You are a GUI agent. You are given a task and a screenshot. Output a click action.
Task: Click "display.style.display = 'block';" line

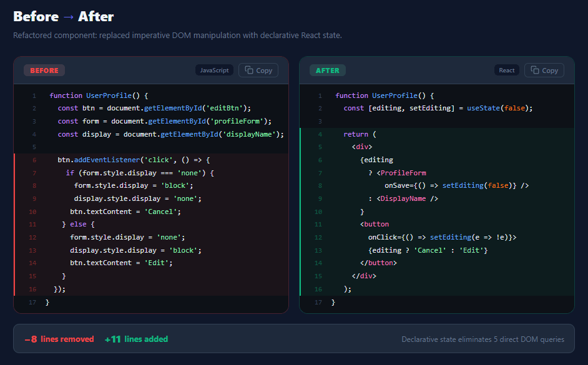(x=151, y=250)
